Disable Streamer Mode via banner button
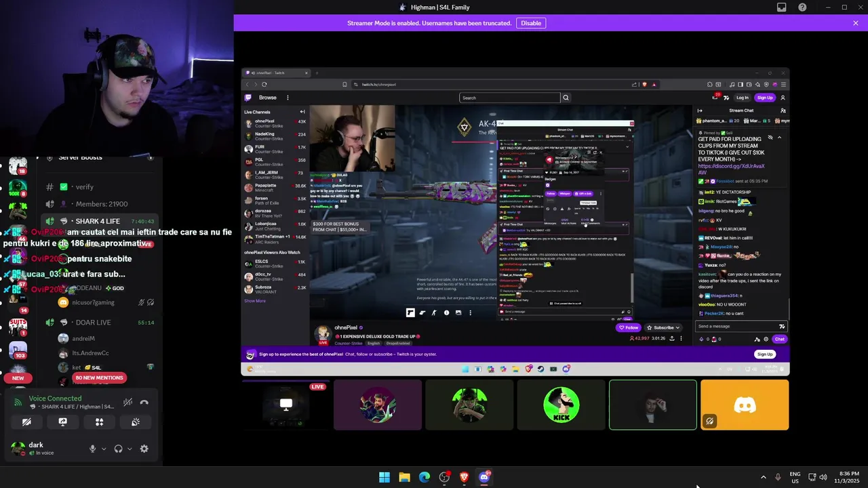This screenshot has width=868, height=488. click(531, 23)
